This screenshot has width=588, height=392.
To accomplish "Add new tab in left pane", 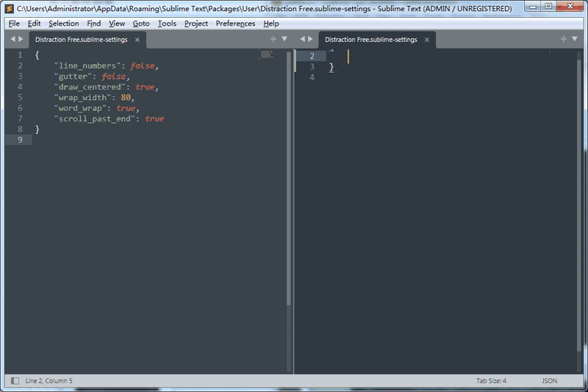I will pyautogui.click(x=273, y=39).
